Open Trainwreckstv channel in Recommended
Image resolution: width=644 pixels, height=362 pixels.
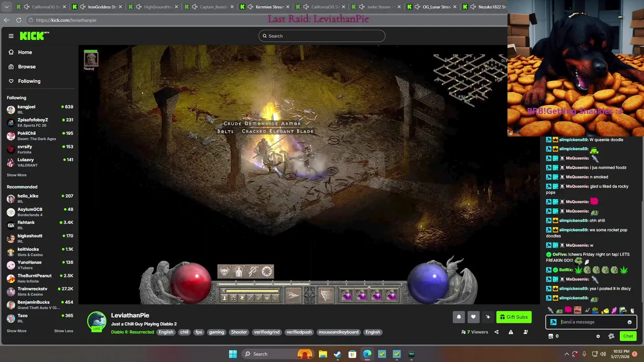point(40,291)
